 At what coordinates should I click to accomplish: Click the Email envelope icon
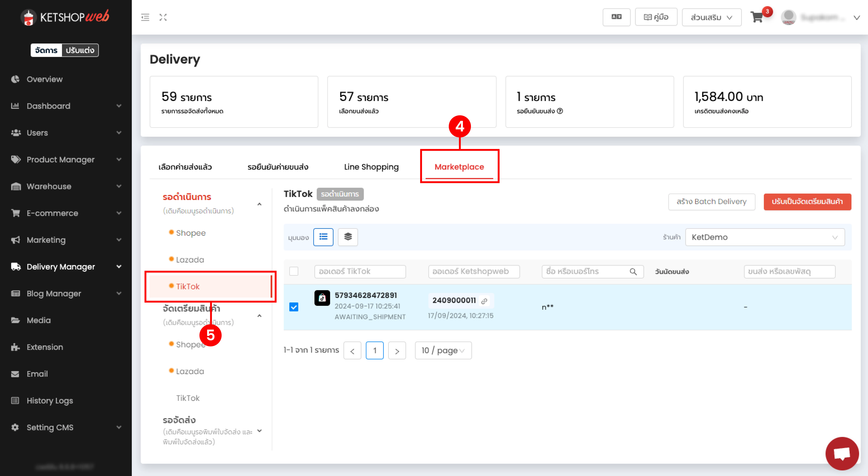(x=15, y=374)
